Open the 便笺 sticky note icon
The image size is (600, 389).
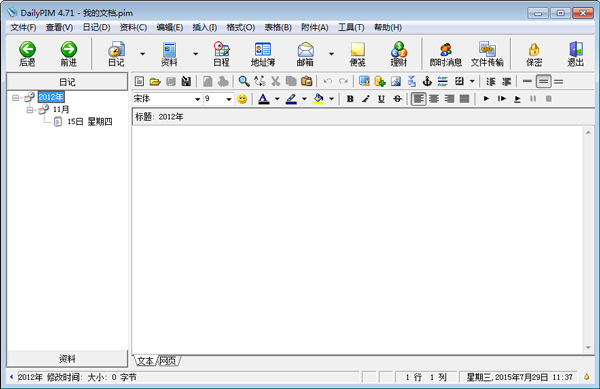(x=357, y=54)
